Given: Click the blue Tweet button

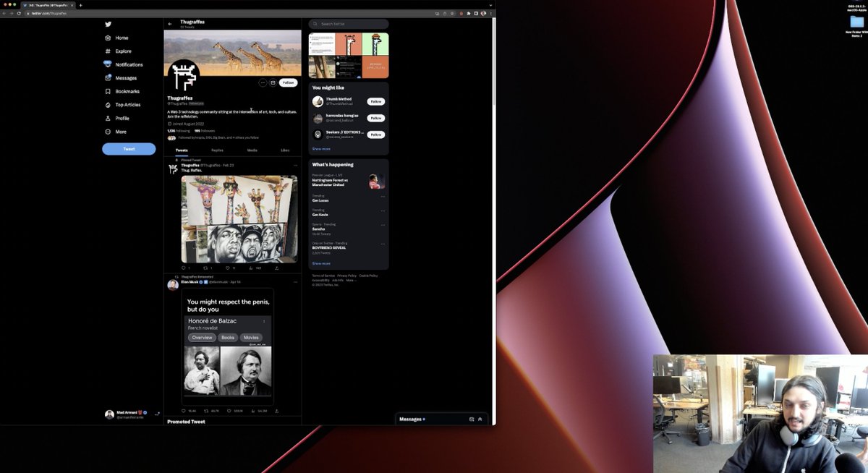Looking at the screenshot, I should [129, 149].
